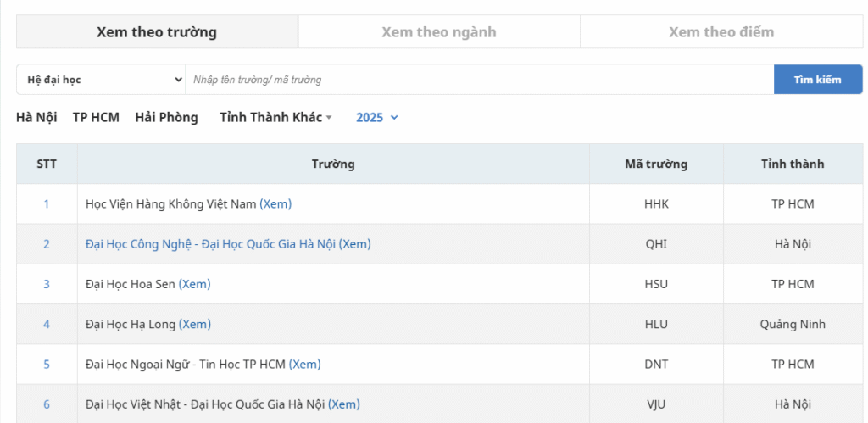The image size is (868, 423).
Task: Click (Xem) next to Đại Học Hạ Long
Action: point(195,324)
